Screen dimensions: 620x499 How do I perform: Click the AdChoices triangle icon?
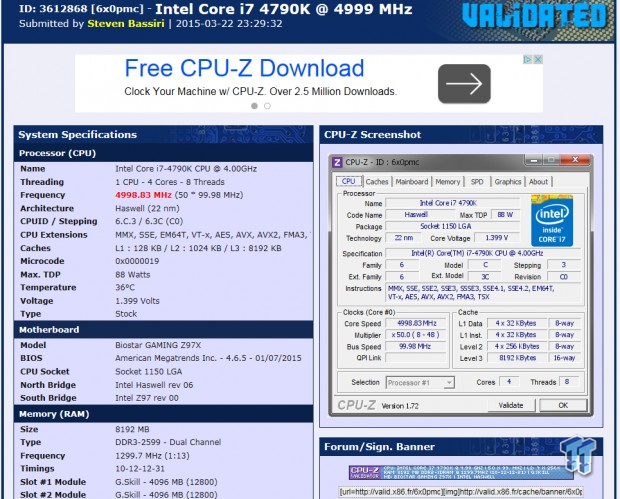527,60
